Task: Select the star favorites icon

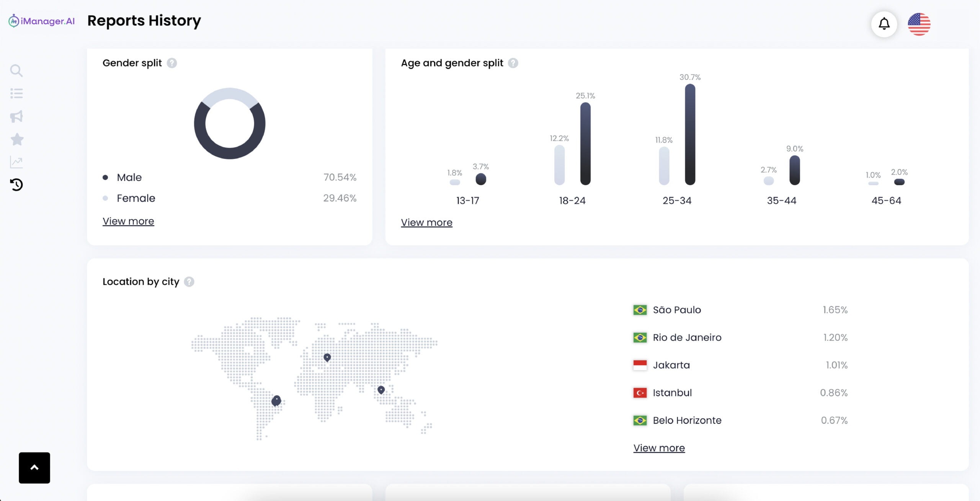Action: 16,139
